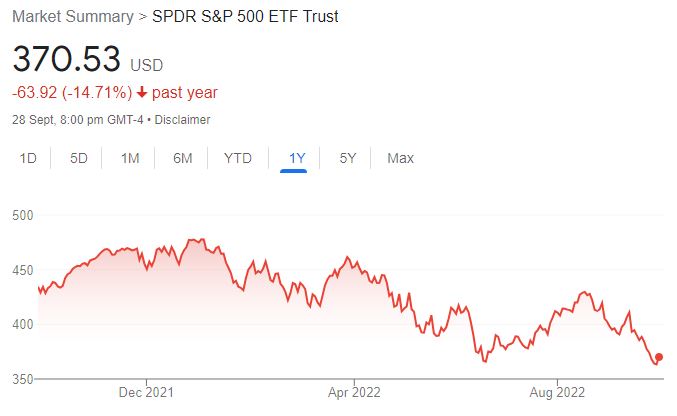This screenshot has width=677, height=416.
Task: View the 5Y price history tab
Action: (x=348, y=158)
